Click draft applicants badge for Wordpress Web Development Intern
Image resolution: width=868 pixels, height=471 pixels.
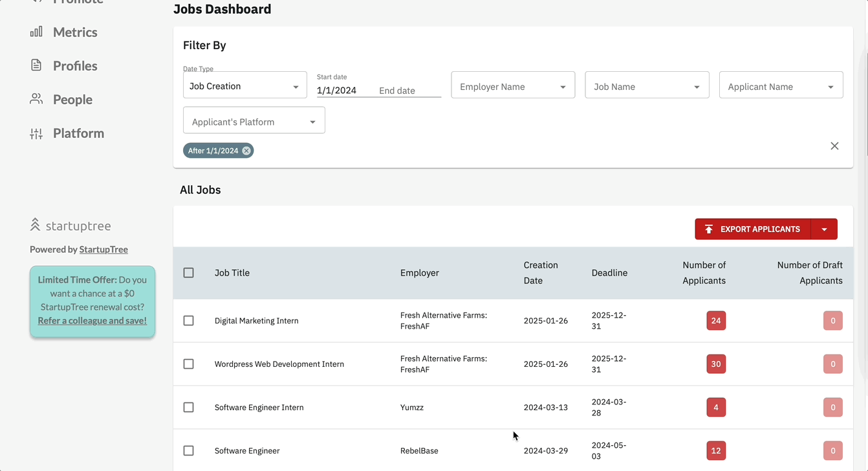[833, 364]
